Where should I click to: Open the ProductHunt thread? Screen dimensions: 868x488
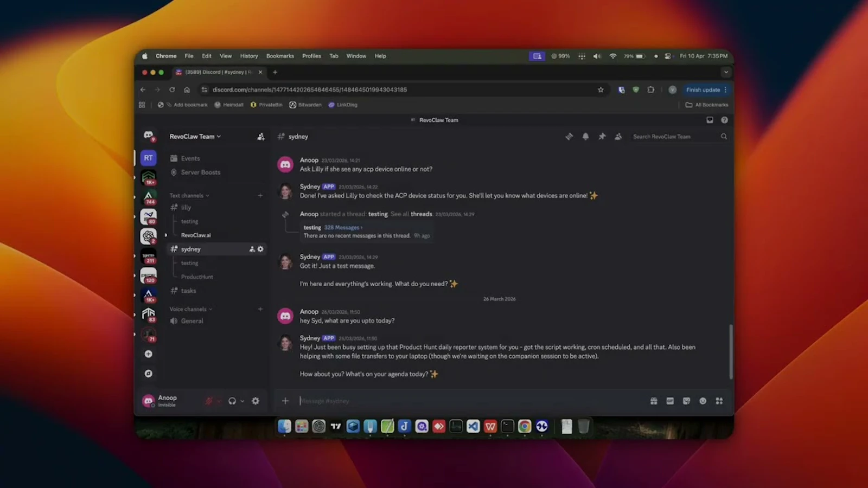click(x=197, y=277)
